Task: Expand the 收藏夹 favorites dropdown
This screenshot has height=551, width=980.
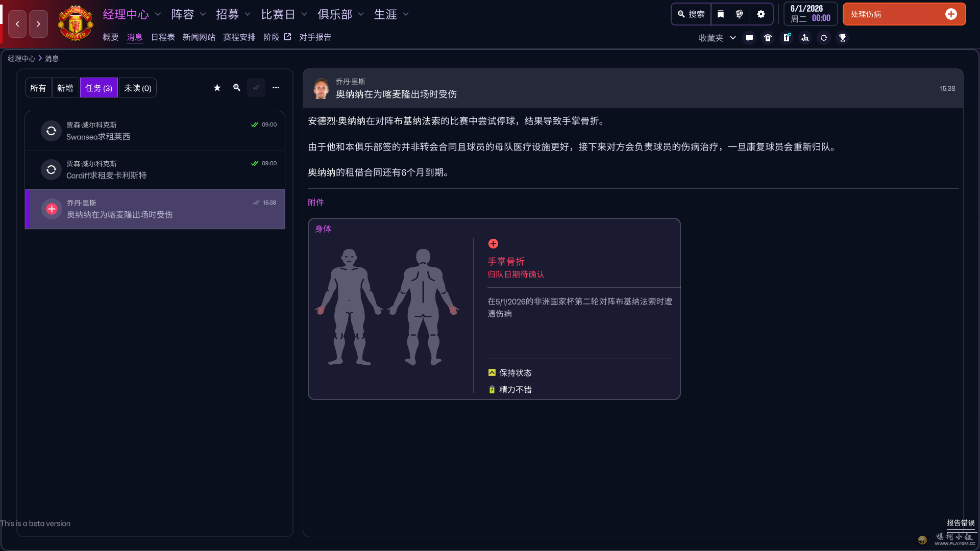Action: 733,38
